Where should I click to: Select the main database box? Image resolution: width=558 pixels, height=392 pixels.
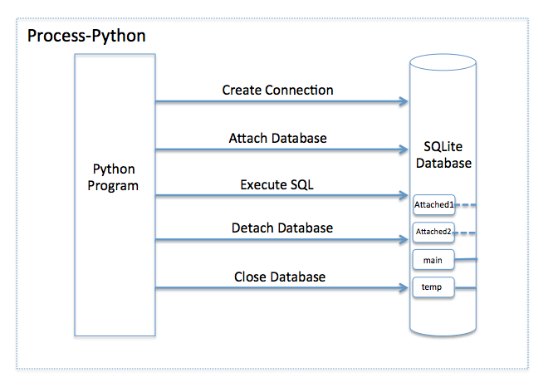[x=433, y=260]
